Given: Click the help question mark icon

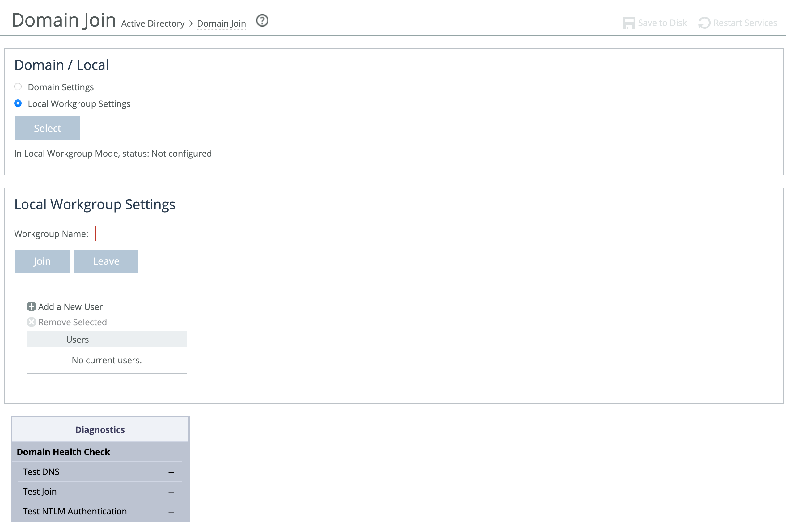Looking at the screenshot, I should click(262, 21).
